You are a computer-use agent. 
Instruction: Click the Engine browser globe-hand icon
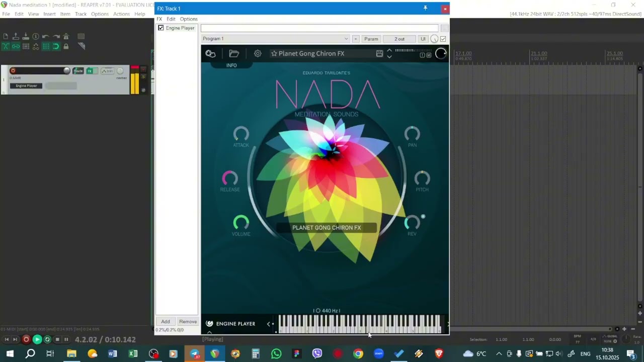[210, 54]
